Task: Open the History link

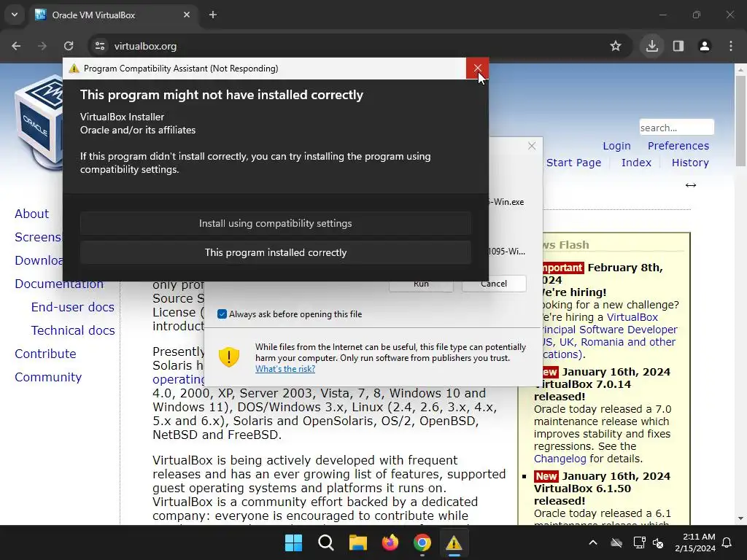Action: (690, 163)
